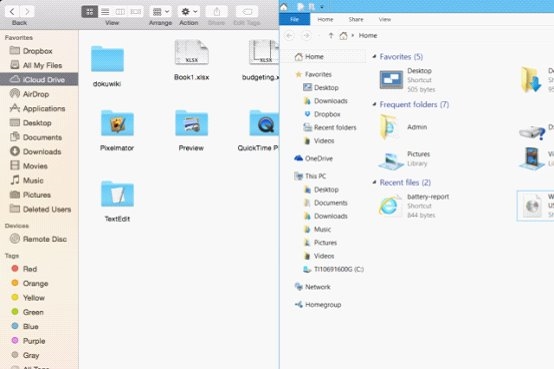
Task: Select iCloud Drive in Finder sidebar
Action: click(x=39, y=80)
